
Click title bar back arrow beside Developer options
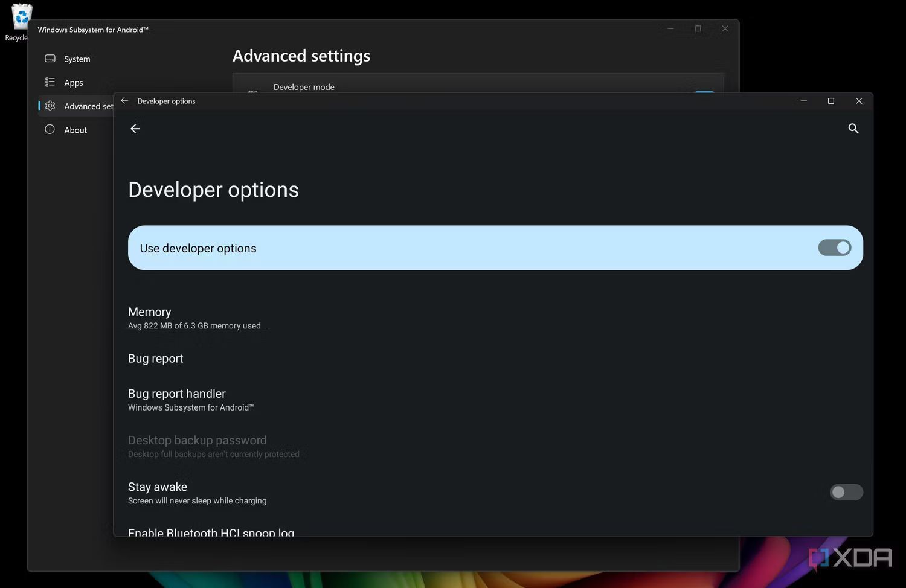click(124, 101)
